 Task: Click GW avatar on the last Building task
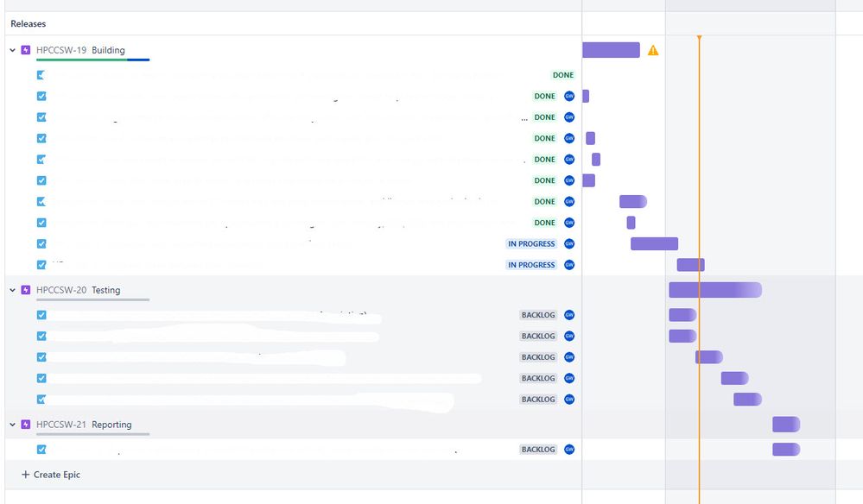pos(569,264)
